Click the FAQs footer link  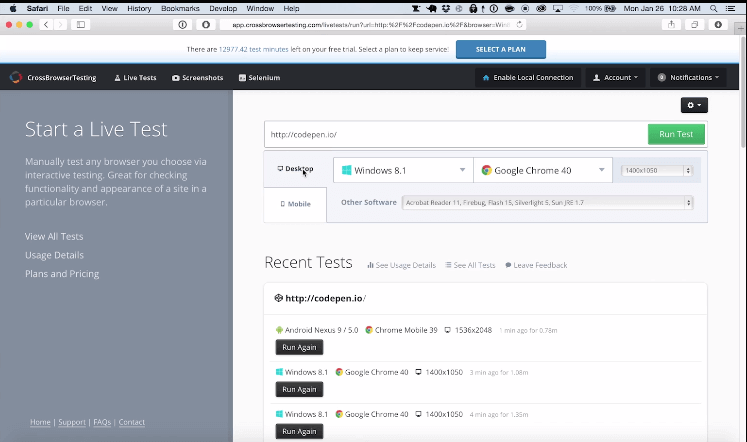coord(102,422)
